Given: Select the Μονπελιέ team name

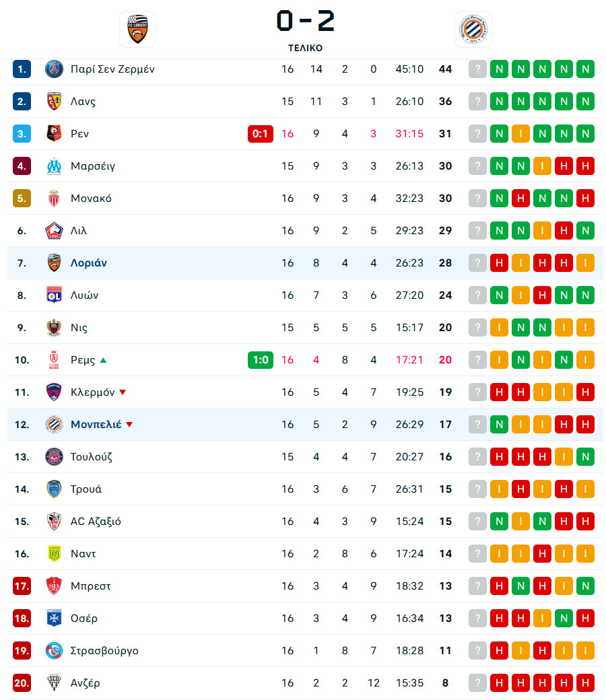Looking at the screenshot, I should 96,424.
